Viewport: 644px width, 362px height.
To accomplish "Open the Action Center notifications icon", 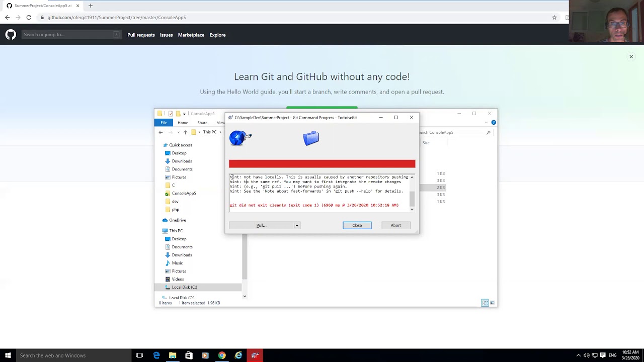I will tap(603, 355).
